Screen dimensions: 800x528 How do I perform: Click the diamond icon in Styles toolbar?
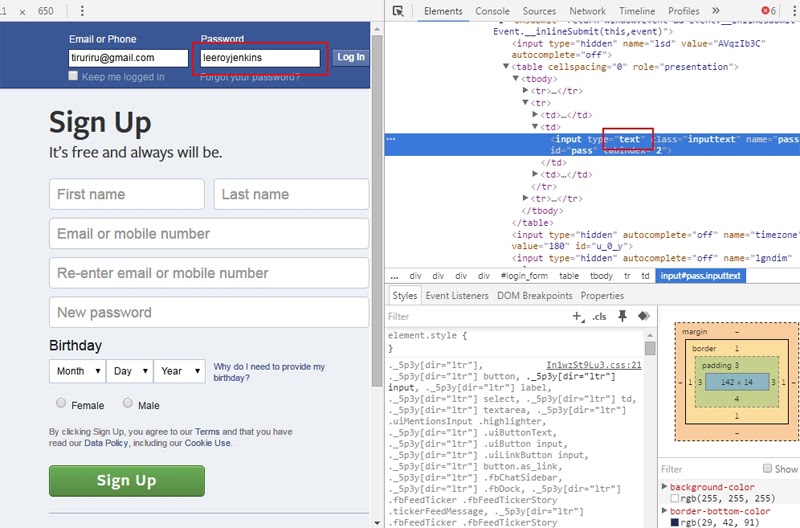click(x=644, y=316)
